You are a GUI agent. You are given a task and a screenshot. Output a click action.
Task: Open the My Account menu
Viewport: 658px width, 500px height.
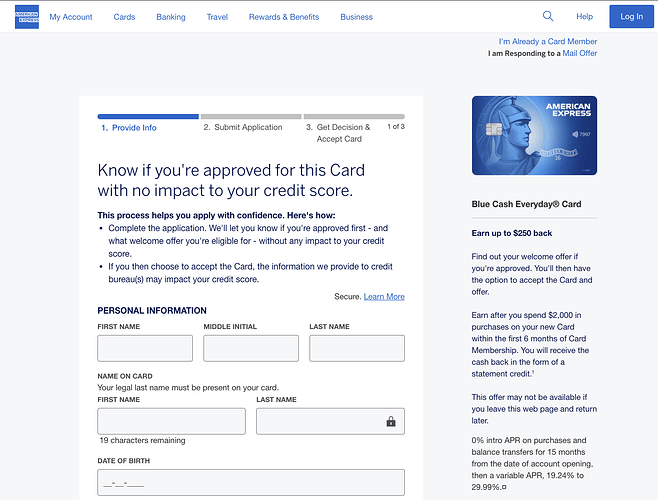[x=70, y=17]
